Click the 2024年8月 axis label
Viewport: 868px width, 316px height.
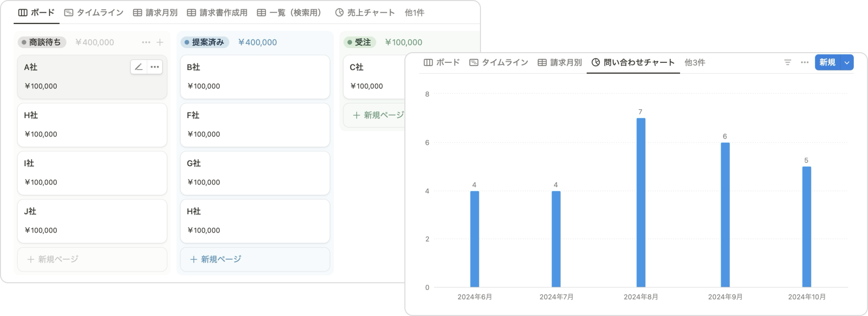coord(641,297)
